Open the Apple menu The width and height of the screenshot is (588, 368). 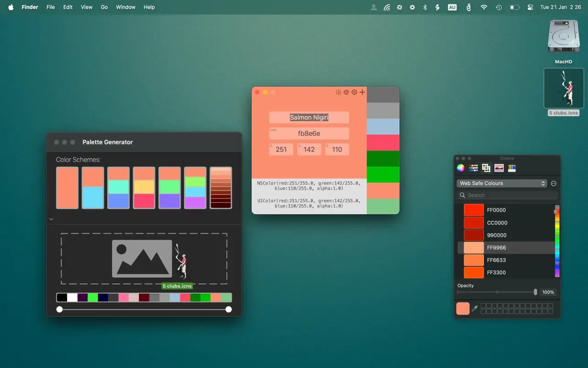(x=11, y=7)
